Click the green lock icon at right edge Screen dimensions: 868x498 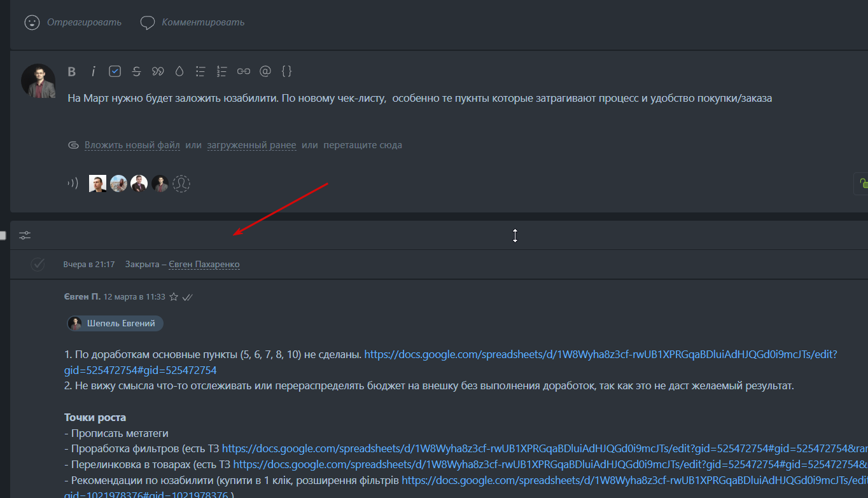tap(862, 183)
